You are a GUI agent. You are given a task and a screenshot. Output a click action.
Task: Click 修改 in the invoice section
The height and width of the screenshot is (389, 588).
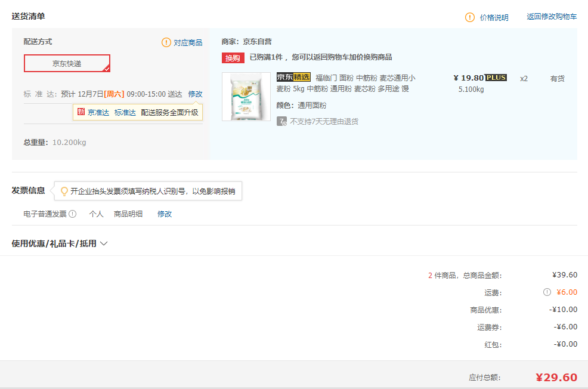pyautogui.click(x=164, y=214)
